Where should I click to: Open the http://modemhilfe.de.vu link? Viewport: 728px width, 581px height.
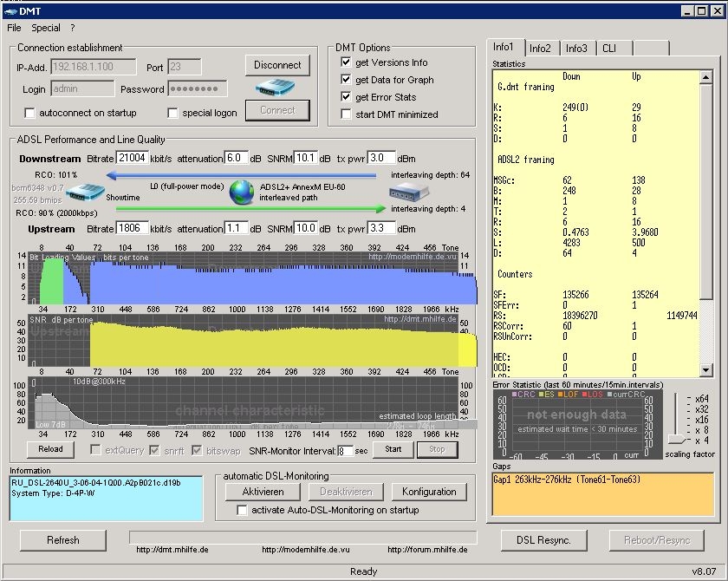305,550
